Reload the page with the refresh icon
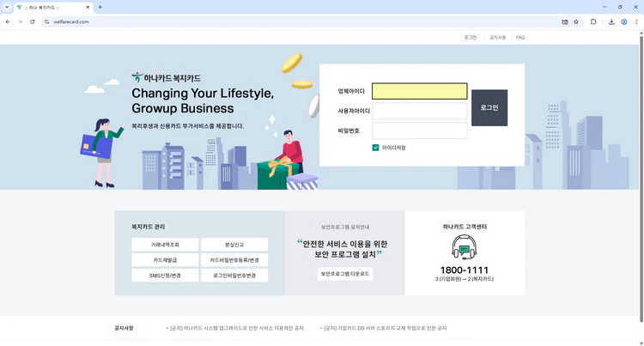Viewport: 644px width, 346px height. tap(33, 21)
